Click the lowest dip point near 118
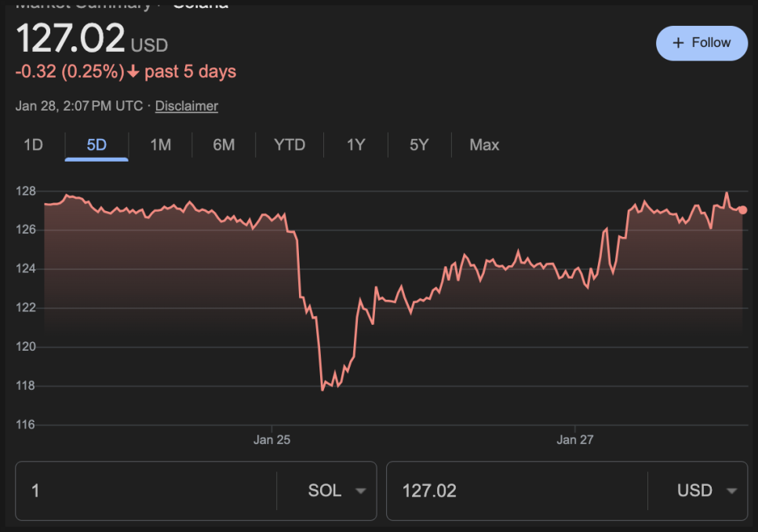 [323, 388]
